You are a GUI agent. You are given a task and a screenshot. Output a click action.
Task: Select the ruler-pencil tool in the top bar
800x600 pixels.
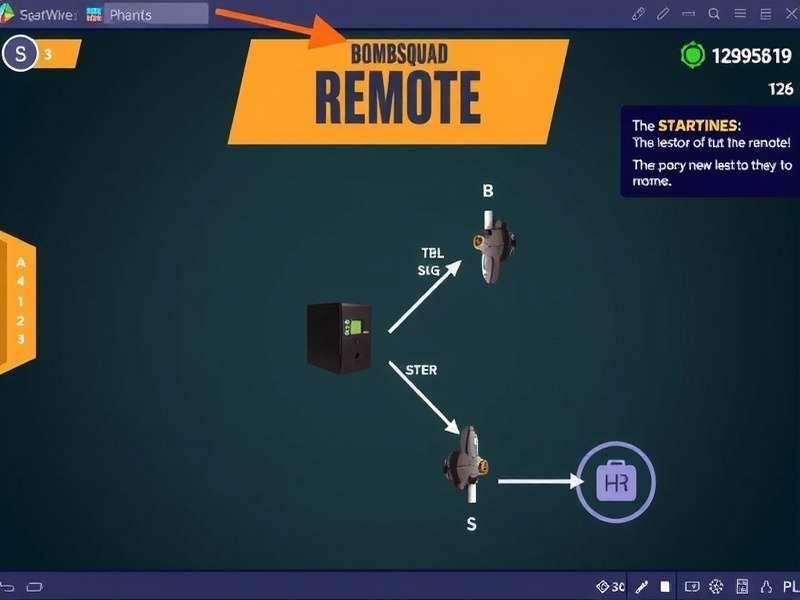(x=638, y=14)
